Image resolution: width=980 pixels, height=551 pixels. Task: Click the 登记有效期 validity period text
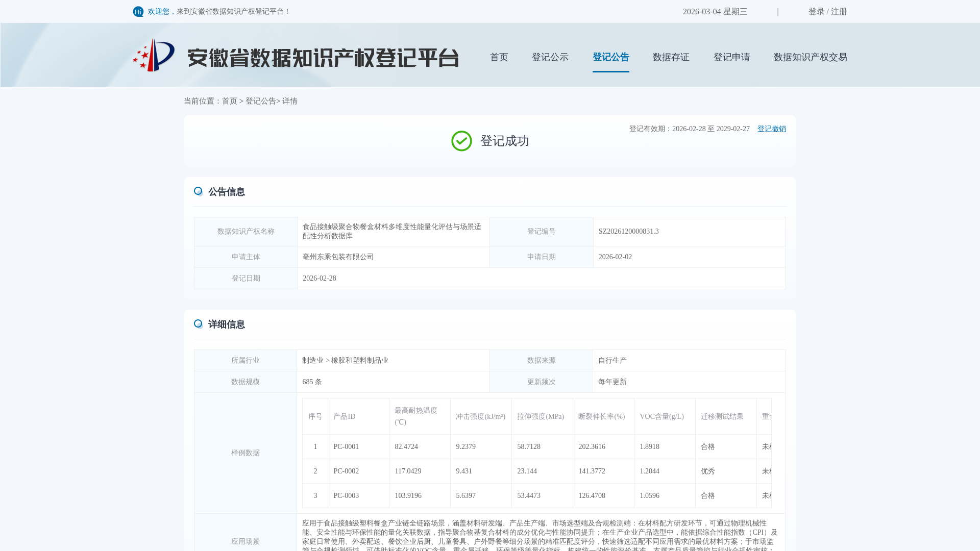[689, 129]
